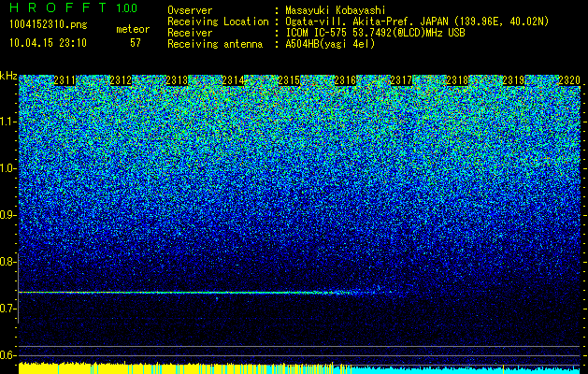Click the Ovserver label
588x374 pixels.
pyautogui.click(x=190, y=10)
